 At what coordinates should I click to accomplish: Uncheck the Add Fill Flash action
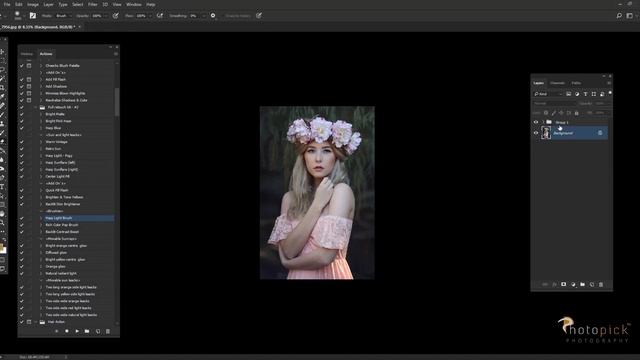coord(22,79)
